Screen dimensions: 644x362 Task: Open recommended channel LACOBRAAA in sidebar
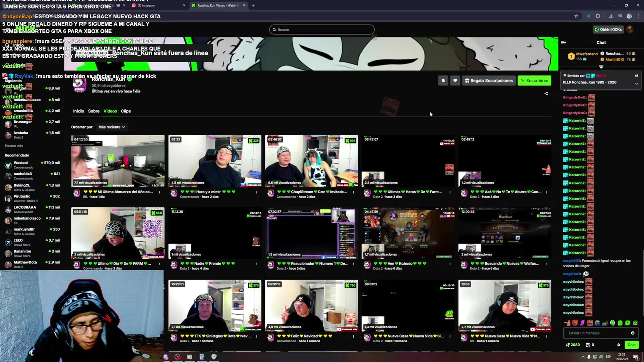(32, 209)
